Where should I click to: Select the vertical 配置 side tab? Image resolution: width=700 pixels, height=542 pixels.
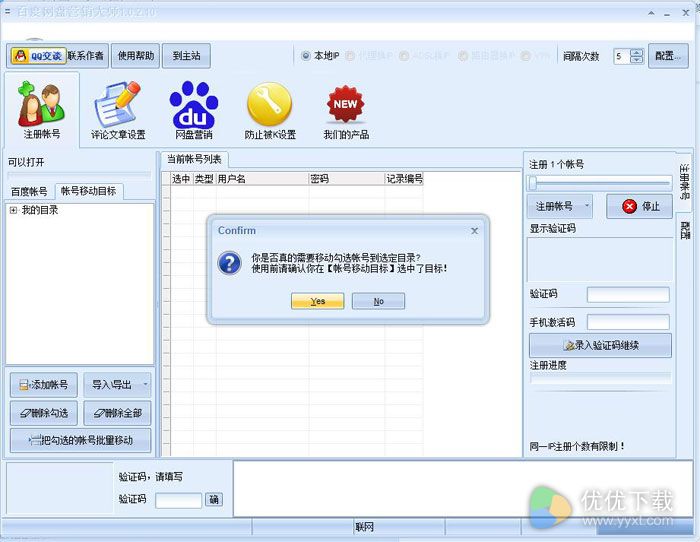pyautogui.click(x=684, y=230)
